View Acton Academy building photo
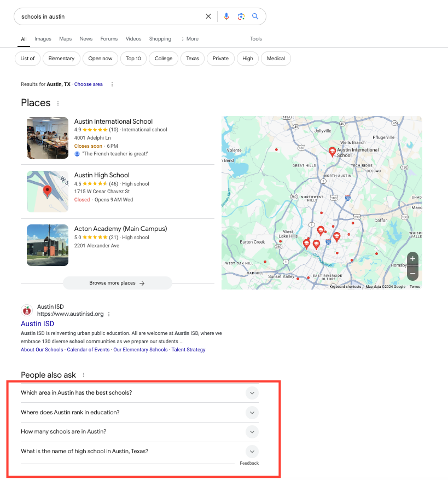The width and height of the screenshot is (448, 480). (x=48, y=245)
